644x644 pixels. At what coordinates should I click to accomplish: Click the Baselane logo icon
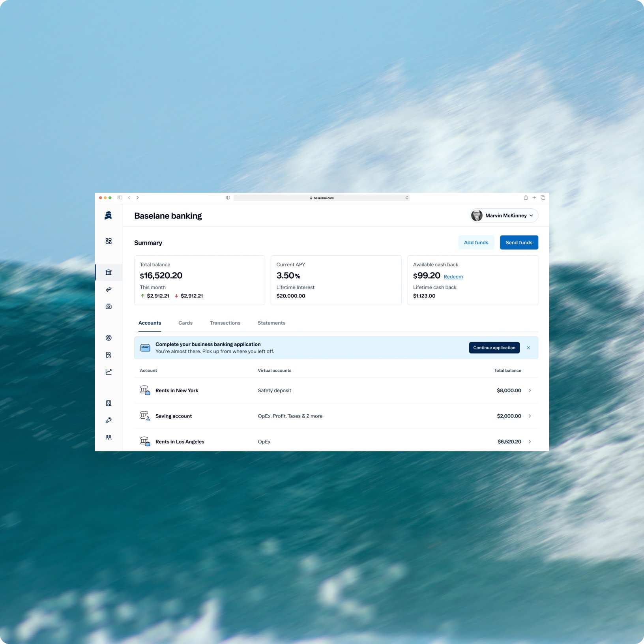108,215
